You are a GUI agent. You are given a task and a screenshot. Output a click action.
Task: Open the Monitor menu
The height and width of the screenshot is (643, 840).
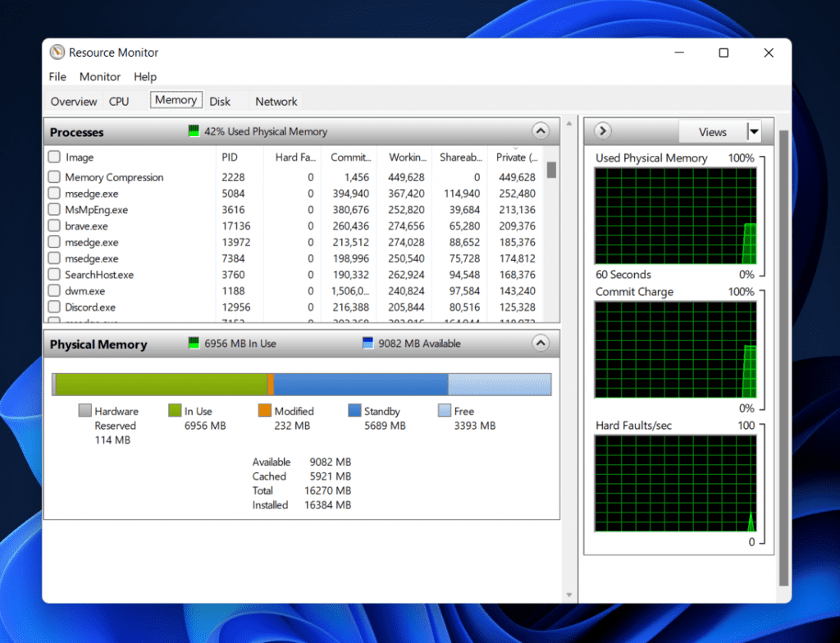coord(99,76)
